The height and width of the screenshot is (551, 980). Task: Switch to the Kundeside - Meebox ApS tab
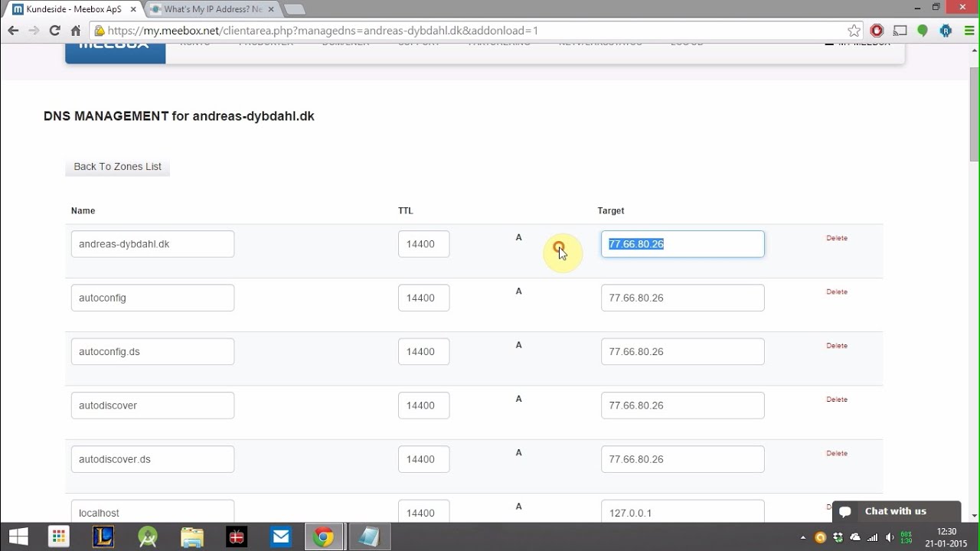(x=73, y=9)
